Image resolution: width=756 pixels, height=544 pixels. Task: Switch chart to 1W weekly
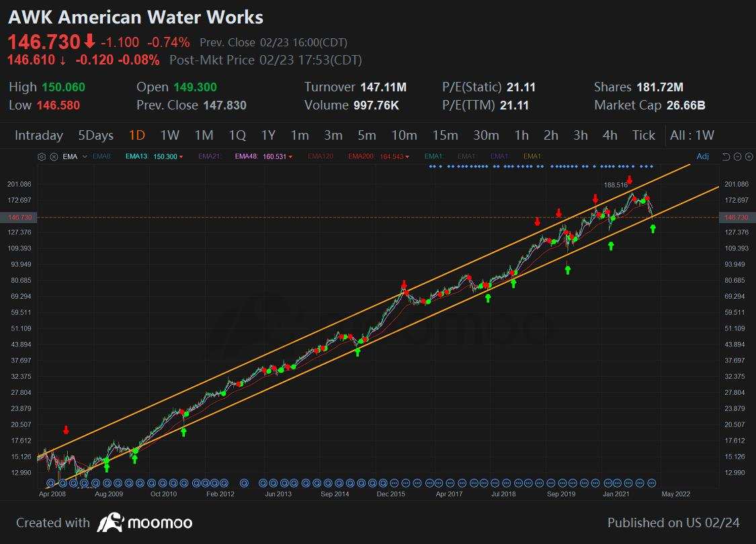point(170,136)
